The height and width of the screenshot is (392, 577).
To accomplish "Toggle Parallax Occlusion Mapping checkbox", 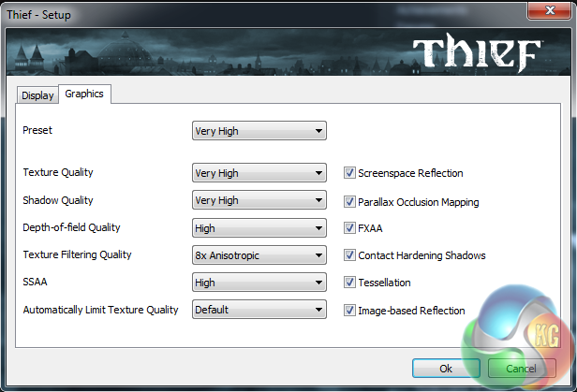I will [x=349, y=202].
